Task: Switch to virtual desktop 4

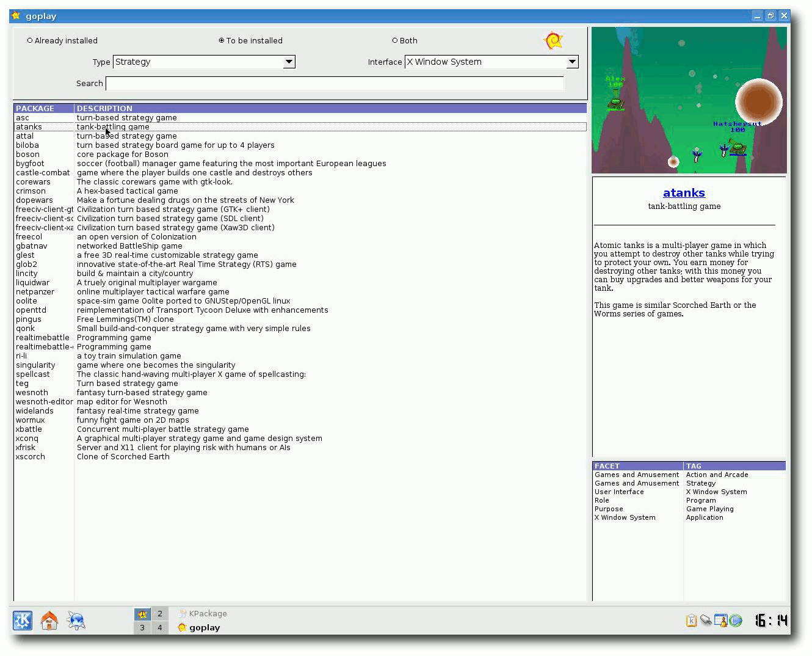Action: (x=160, y=627)
